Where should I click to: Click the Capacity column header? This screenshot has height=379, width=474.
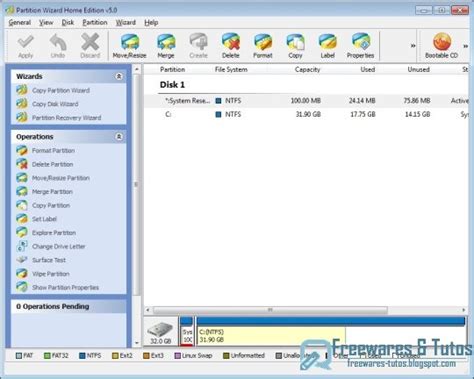(x=307, y=70)
